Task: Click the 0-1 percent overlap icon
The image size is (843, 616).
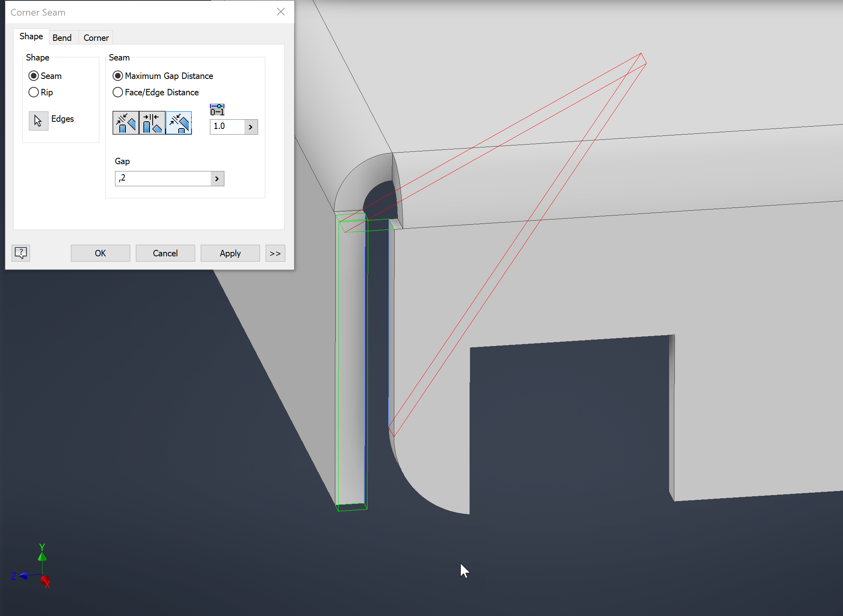Action: coord(217,110)
